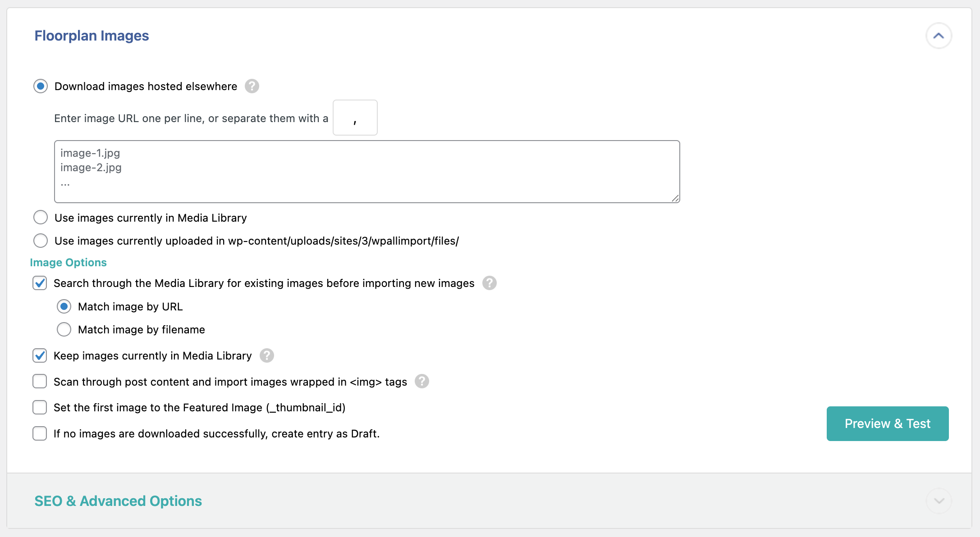
Task: Click the Floorplan Images heading
Action: pyautogui.click(x=92, y=36)
